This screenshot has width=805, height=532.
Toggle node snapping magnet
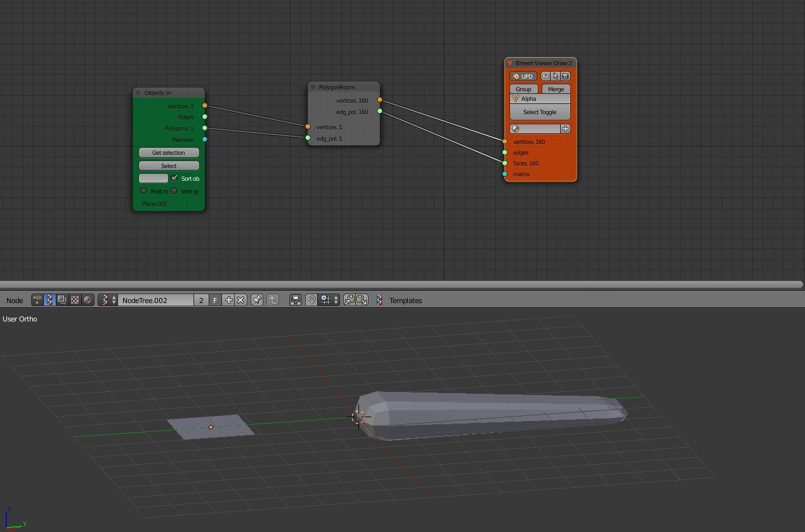click(311, 300)
